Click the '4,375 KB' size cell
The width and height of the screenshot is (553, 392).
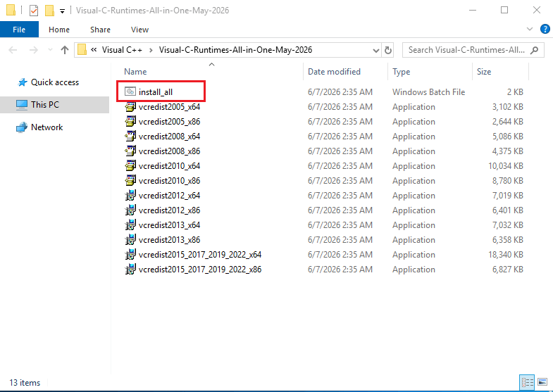508,151
